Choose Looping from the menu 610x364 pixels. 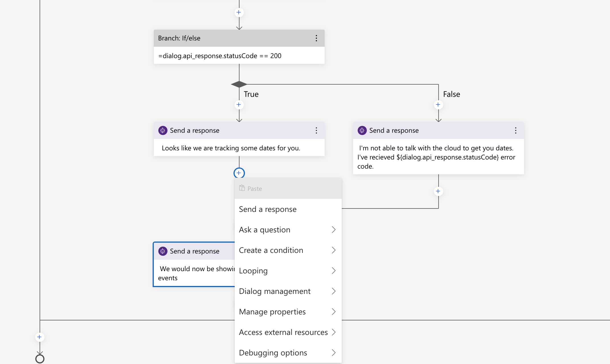[x=288, y=271]
